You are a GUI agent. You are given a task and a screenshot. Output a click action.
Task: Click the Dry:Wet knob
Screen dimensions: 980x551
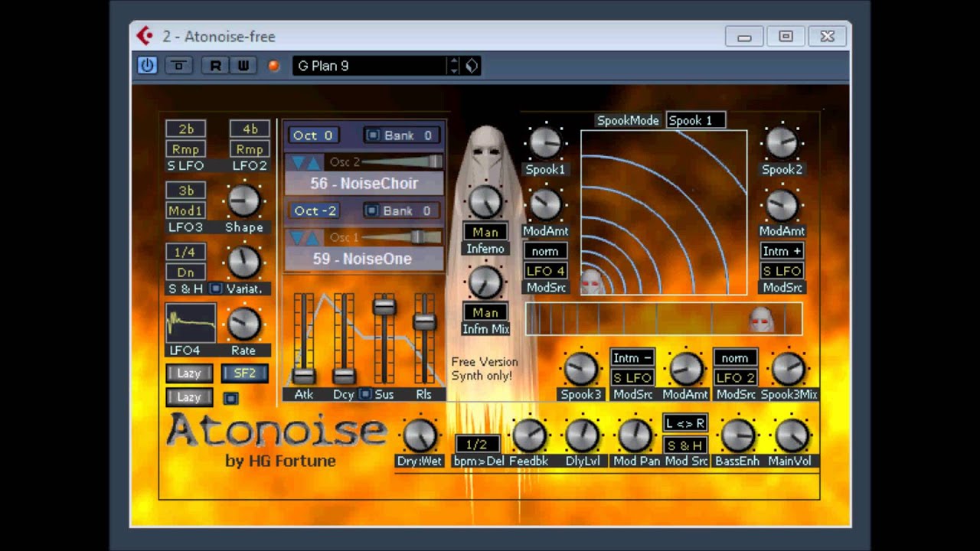(x=420, y=435)
